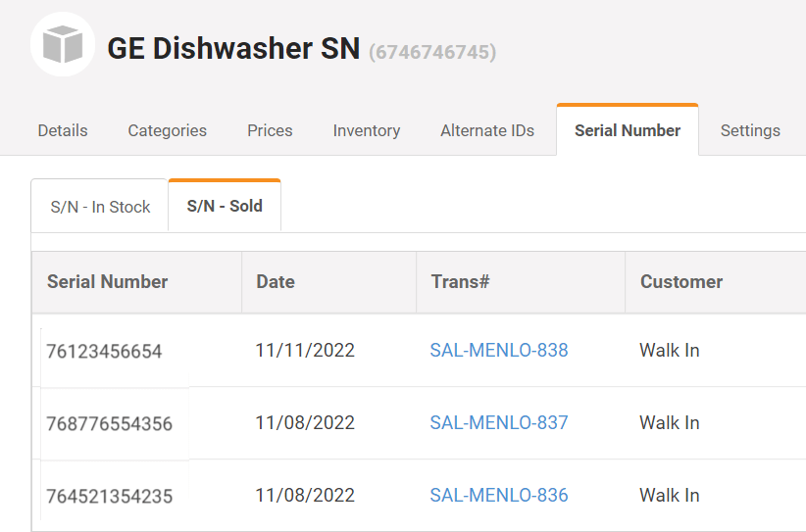This screenshot has height=532, width=806.
Task: Select the S/N - Sold subtab
Action: pos(225,206)
